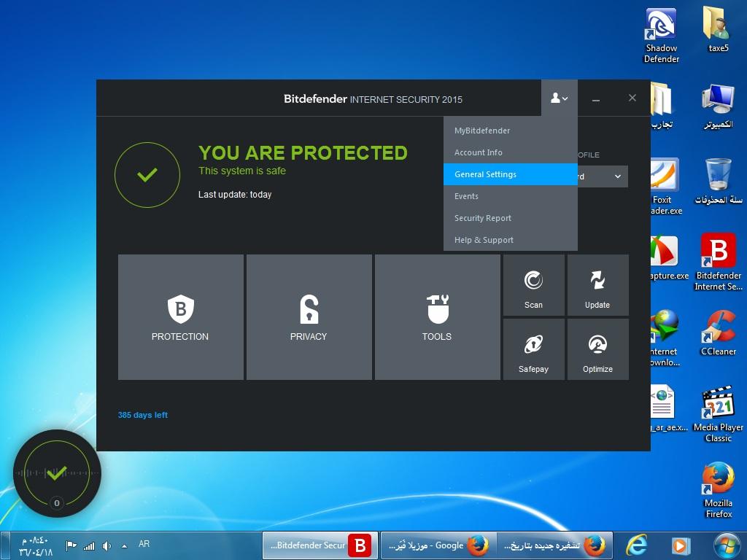This screenshot has height=560, width=747.
Task: Select Bitdefender Internet Security desktop shortcut
Action: click(x=718, y=262)
